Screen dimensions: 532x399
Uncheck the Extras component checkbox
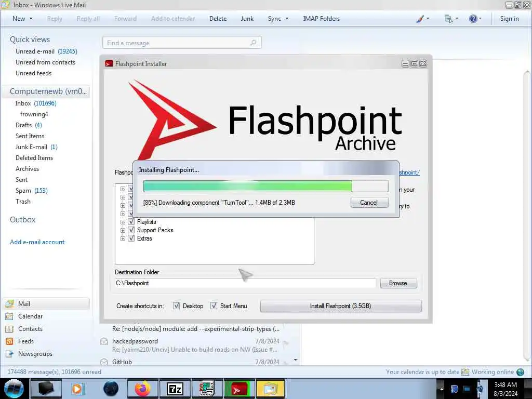[x=131, y=238]
